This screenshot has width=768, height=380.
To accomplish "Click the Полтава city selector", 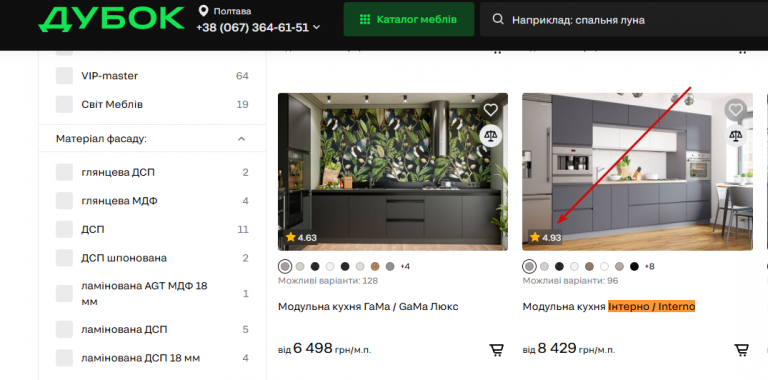I will click(232, 11).
